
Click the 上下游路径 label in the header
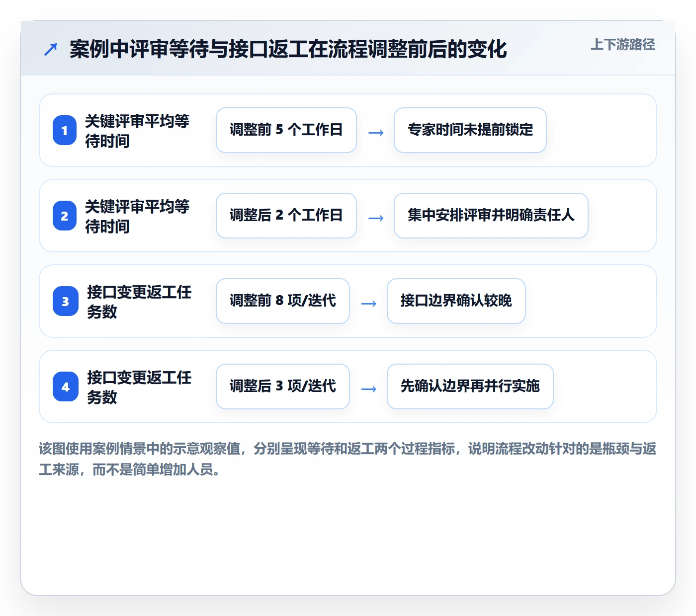pos(623,44)
